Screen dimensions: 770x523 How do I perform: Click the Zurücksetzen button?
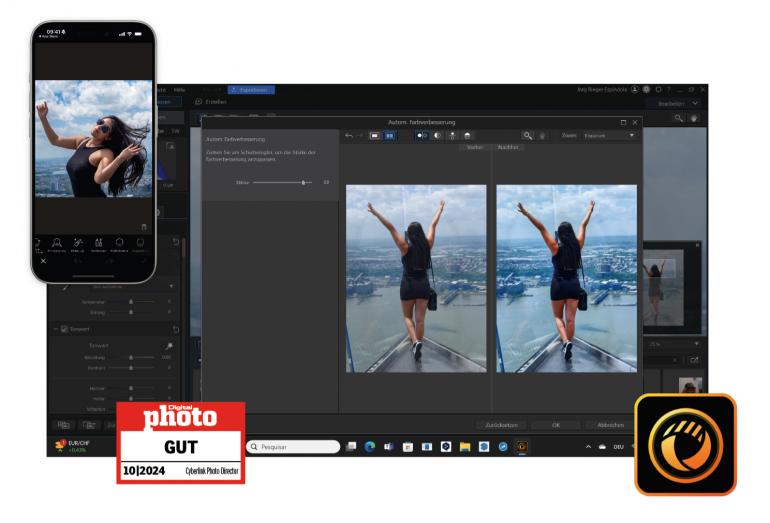pos(501,425)
